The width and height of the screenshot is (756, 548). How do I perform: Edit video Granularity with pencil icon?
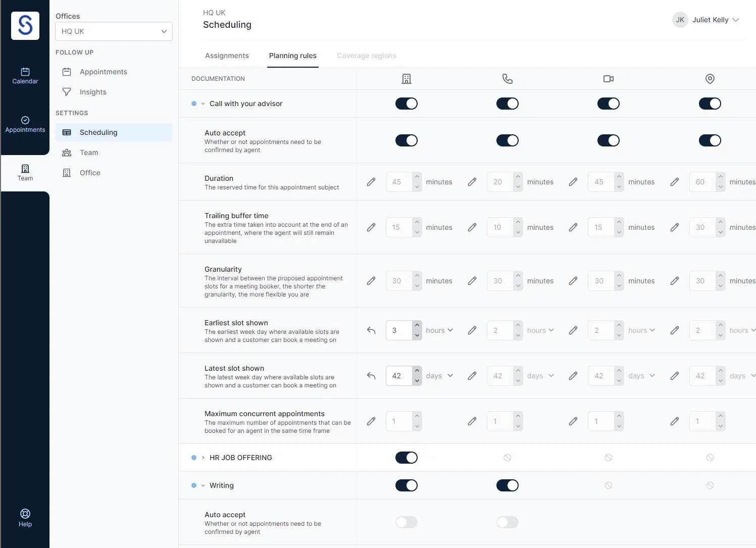click(x=573, y=281)
